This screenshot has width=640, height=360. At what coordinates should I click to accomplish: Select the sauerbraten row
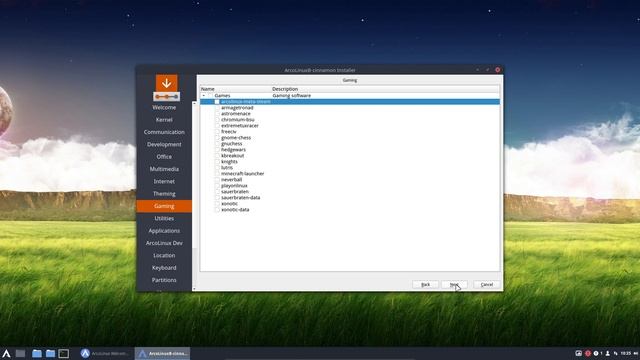pos(350,191)
